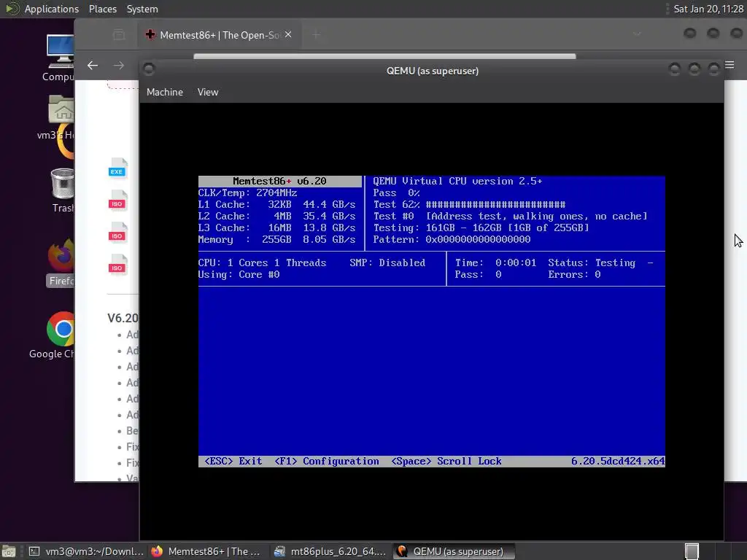Click the date and time clock

click(x=708, y=9)
